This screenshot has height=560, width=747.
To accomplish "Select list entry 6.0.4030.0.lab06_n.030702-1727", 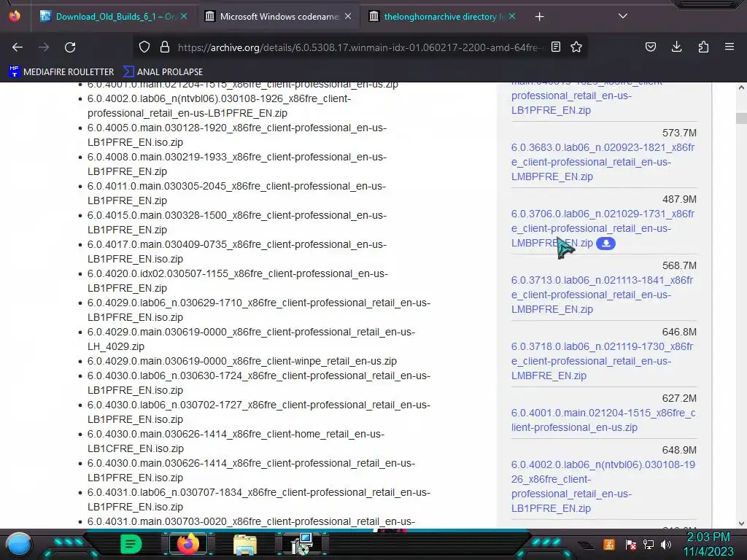I will pyautogui.click(x=259, y=412).
